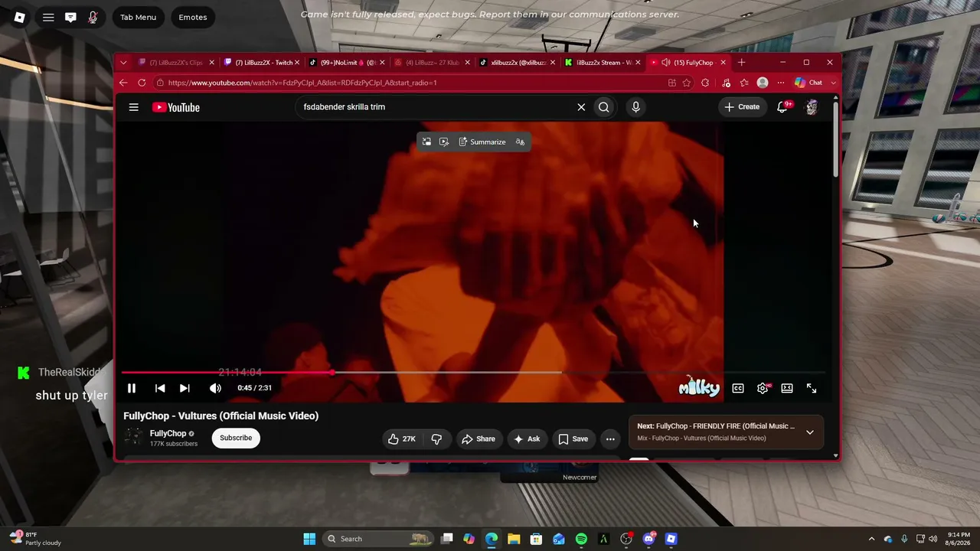Expand the Next up mix playlist panel

[810, 432]
